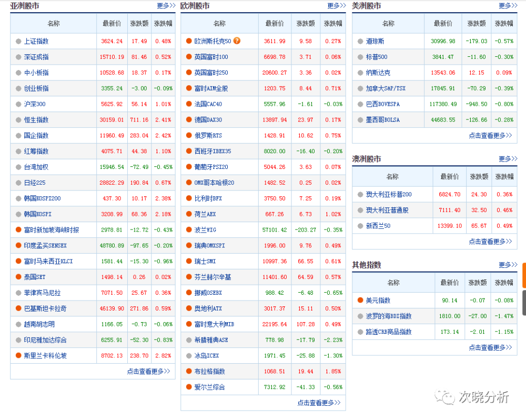Open 更多 link for 亚洲股市
526x420 pixels.
pyautogui.click(x=166, y=6)
